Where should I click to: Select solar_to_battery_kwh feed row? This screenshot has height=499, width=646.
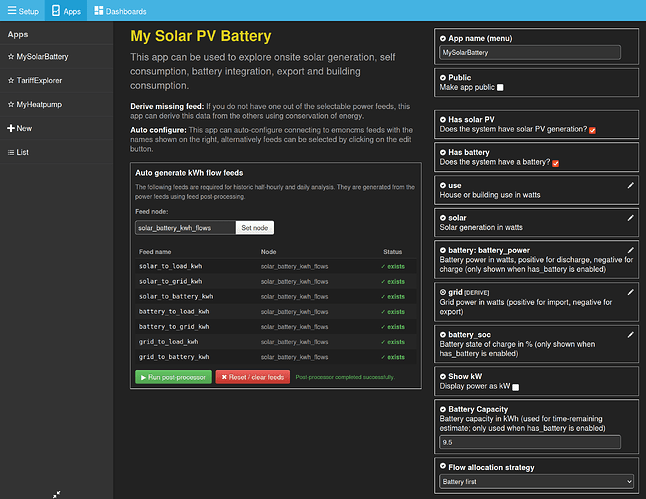coord(276,296)
